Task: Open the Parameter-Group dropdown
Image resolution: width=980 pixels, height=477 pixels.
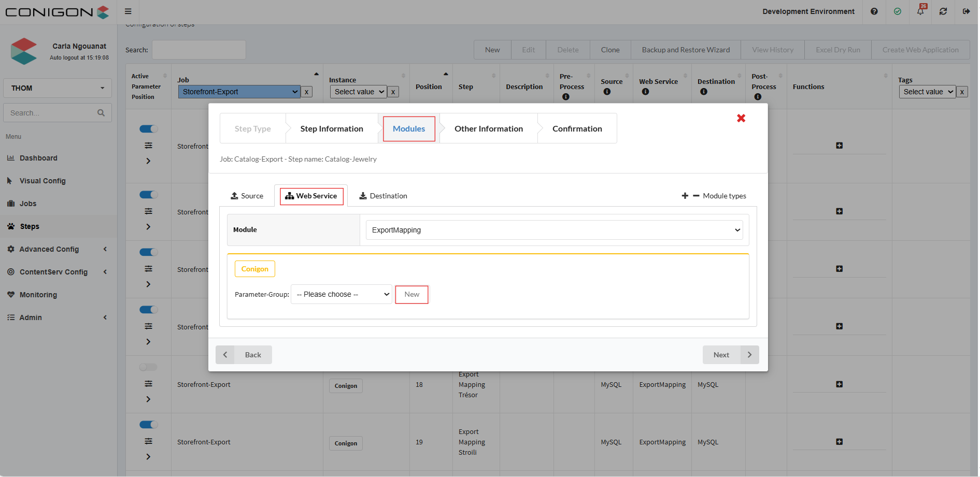Action: pos(341,294)
